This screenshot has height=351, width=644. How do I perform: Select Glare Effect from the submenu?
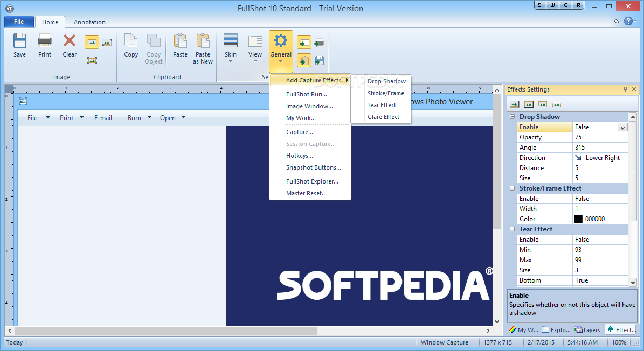(x=383, y=117)
